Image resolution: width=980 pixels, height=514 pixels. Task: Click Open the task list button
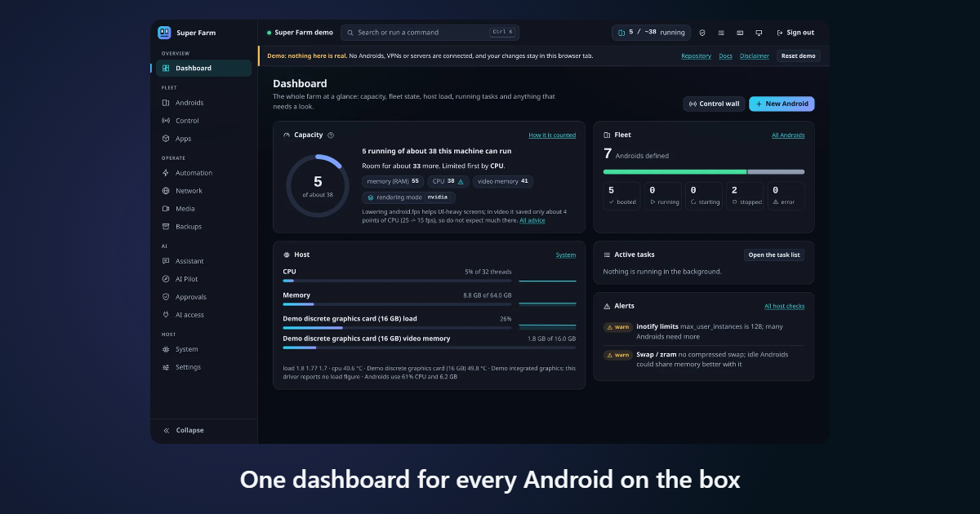(x=774, y=255)
